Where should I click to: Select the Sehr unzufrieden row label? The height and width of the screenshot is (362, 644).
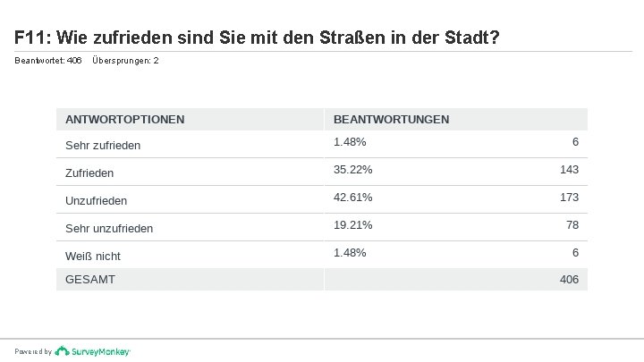[109, 229]
